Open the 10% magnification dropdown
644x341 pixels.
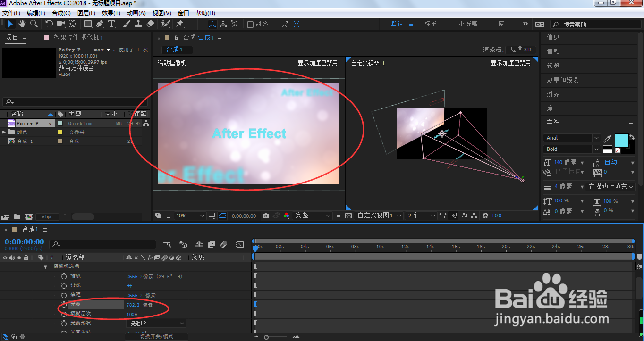click(x=190, y=216)
